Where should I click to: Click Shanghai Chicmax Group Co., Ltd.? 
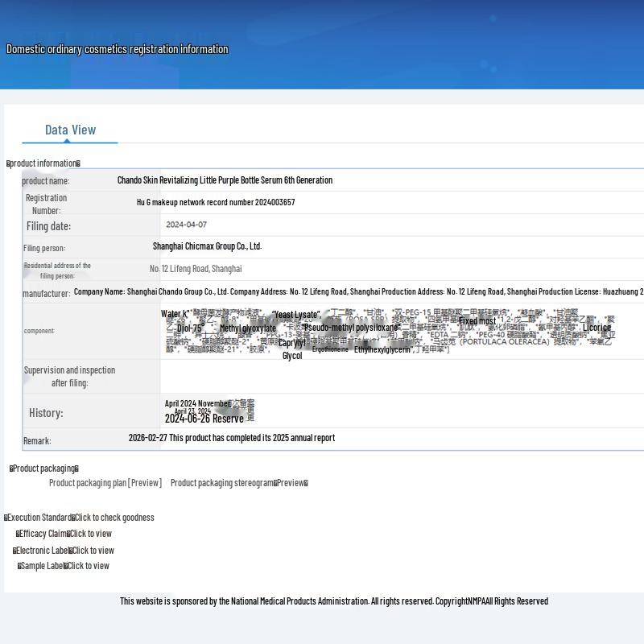coord(207,246)
